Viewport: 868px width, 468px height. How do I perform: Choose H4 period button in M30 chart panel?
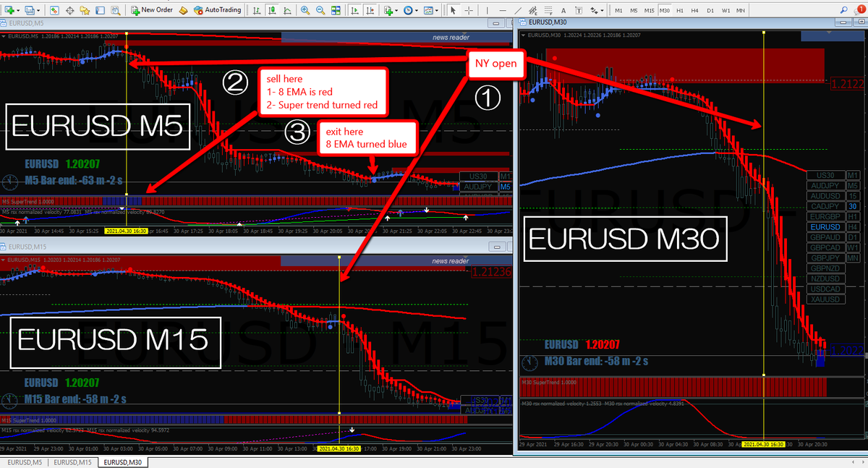tap(854, 227)
